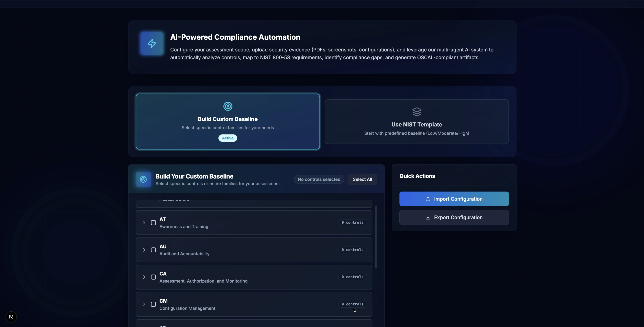The width and height of the screenshot is (644, 327).
Task: Expand the AU control family chevron
Action: coord(144,250)
